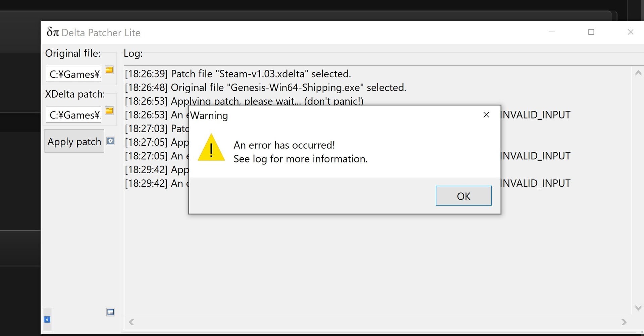
Task: Open folder browser for XDelta patch
Action: click(109, 110)
